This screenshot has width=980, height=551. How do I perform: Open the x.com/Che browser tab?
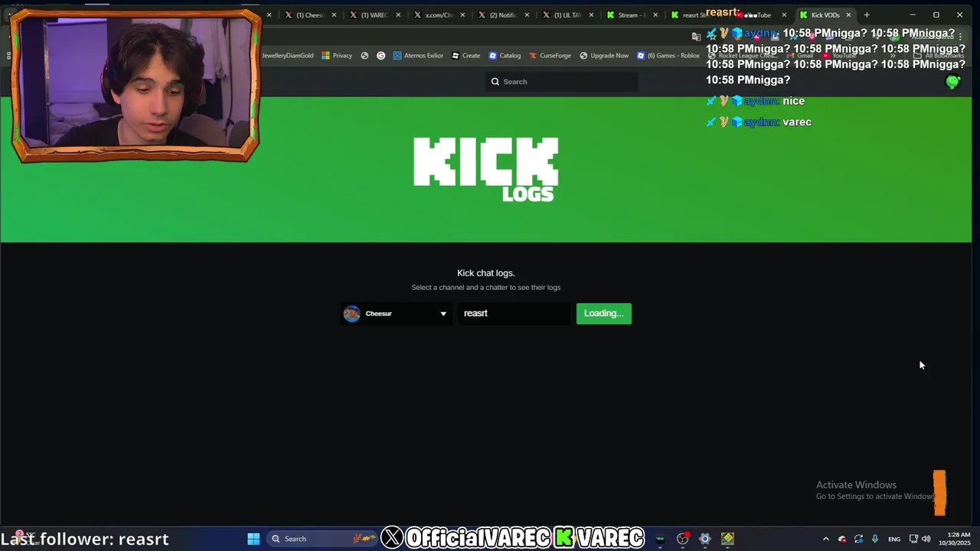438,15
